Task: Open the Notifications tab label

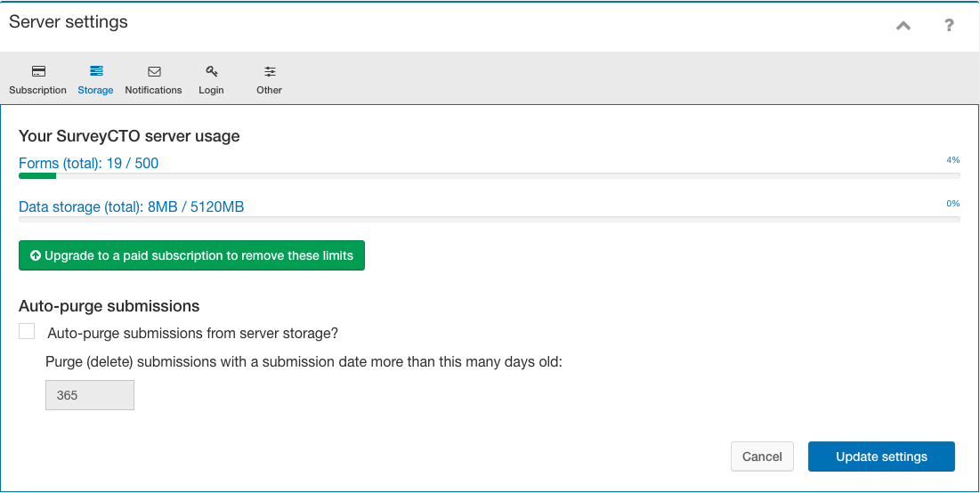Action: click(153, 90)
